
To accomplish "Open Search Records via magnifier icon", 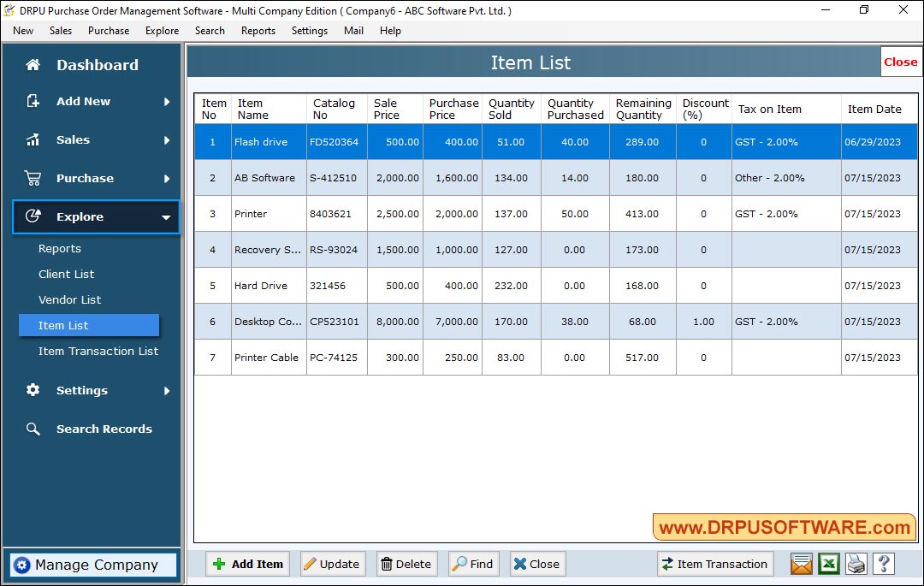I will pos(33,429).
